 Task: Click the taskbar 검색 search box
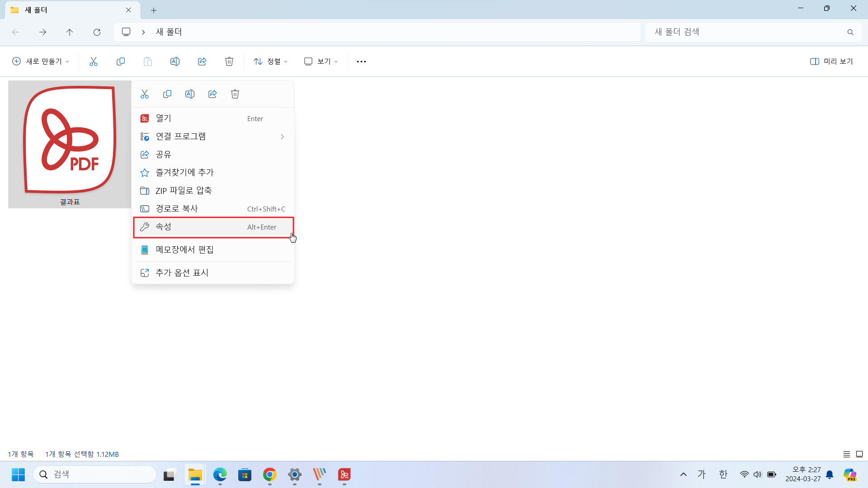(x=94, y=474)
